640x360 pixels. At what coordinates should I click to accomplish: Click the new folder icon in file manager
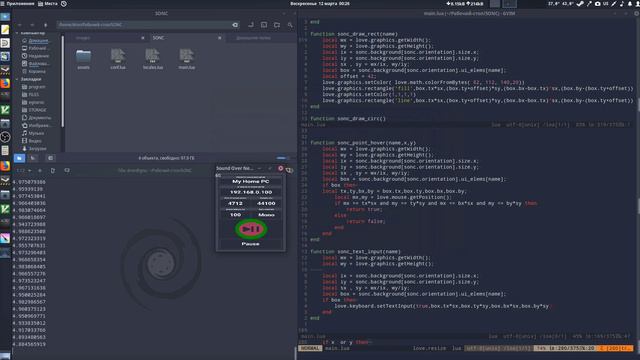tap(277, 25)
